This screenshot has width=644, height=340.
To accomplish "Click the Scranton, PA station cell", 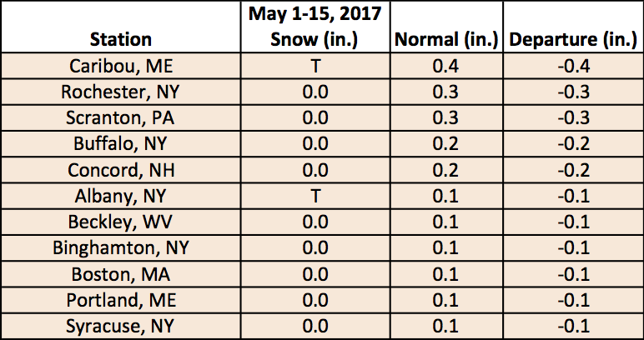I will tap(120, 117).
